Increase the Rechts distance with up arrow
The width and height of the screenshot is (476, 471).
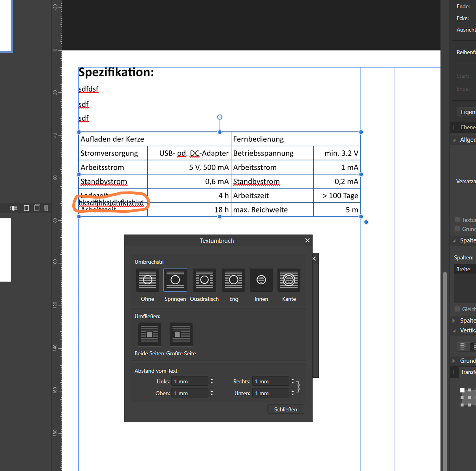293,380
